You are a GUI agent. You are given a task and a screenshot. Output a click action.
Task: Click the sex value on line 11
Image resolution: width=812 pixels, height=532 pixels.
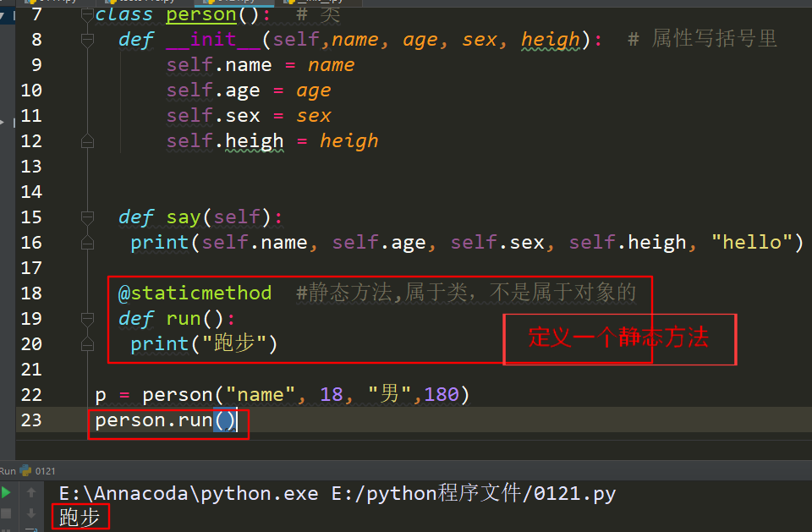(x=313, y=116)
